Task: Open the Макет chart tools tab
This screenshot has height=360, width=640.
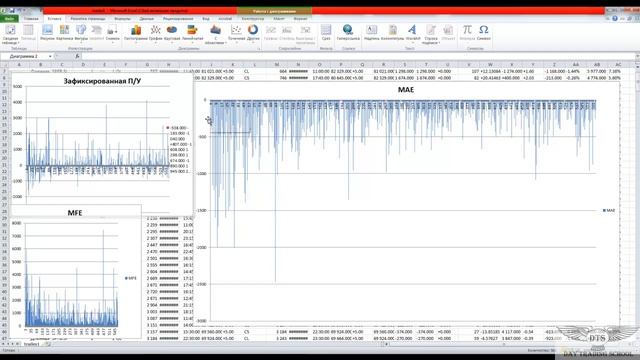Action: tap(279, 18)
